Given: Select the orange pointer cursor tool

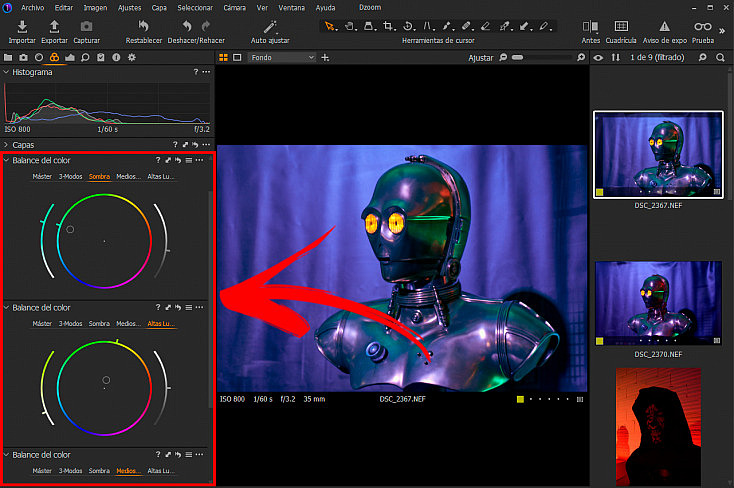Looking at the screenshot, I should (330, 26).
